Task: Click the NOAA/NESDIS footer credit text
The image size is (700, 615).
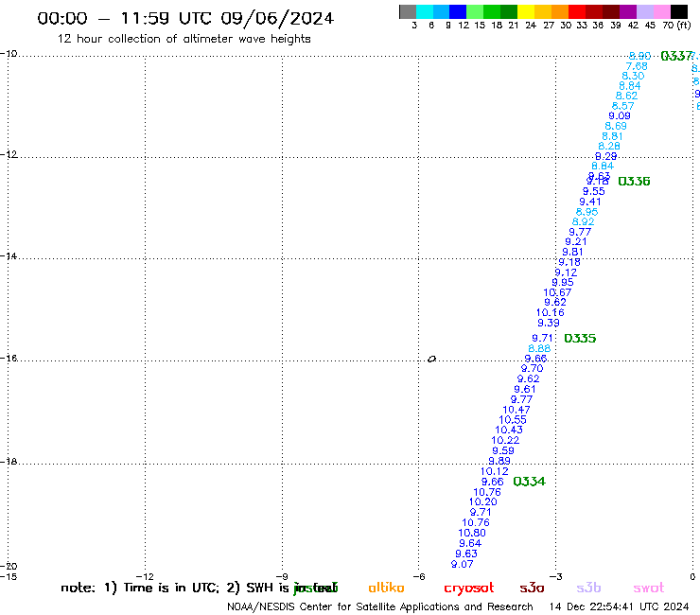Action: 380,607
